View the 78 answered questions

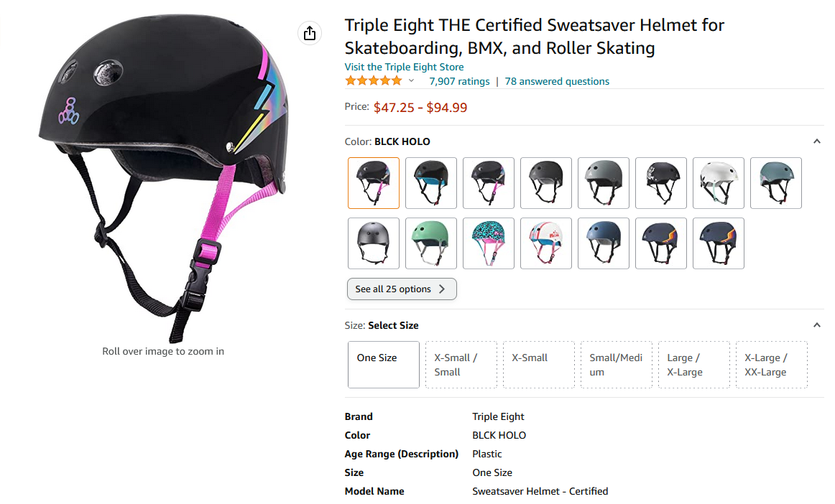557,81
